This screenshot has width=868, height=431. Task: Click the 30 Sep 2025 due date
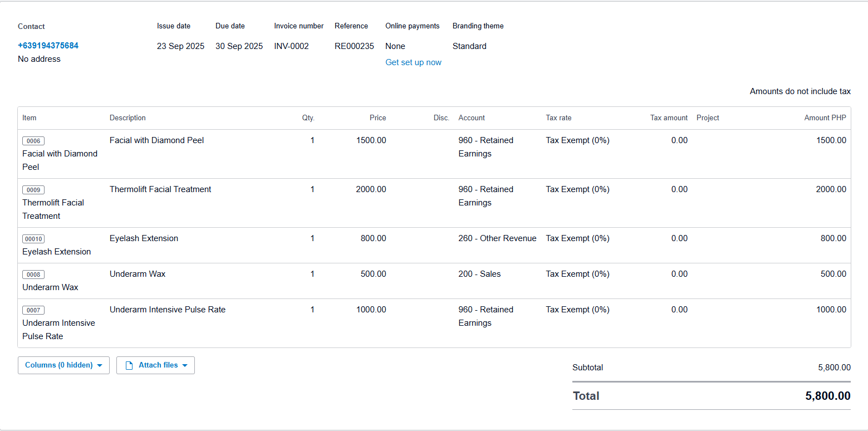239,46
